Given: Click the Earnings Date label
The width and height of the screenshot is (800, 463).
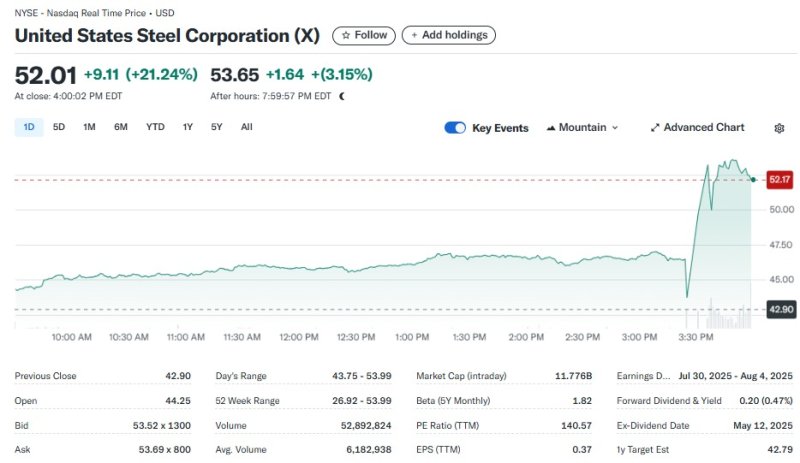Looking at the screenshot, I should 644,376.
